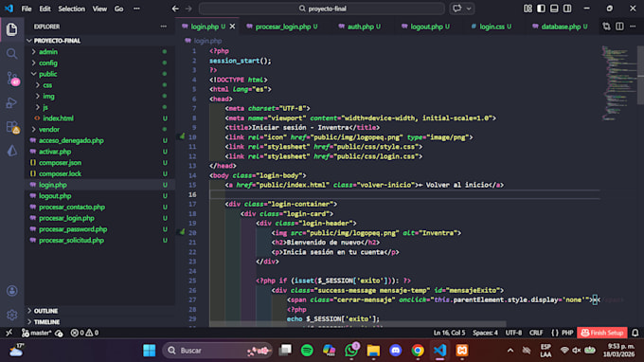Switch to the database.php tab

tap(561, 27)
